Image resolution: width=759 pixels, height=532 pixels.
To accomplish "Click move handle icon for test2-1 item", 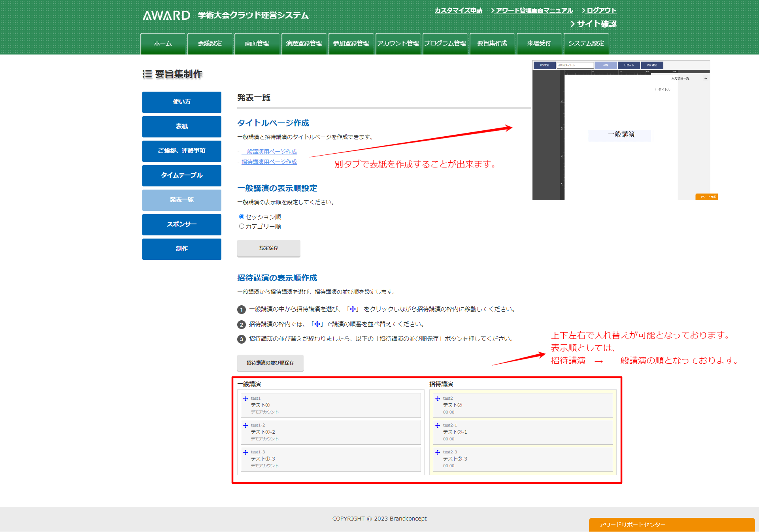I will click(438, 425).
